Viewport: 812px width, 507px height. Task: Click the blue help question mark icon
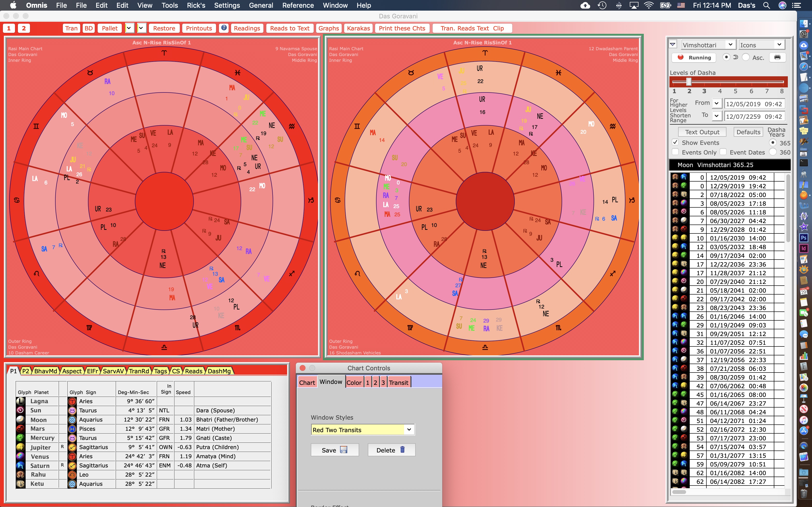click(x=224, y=28)
